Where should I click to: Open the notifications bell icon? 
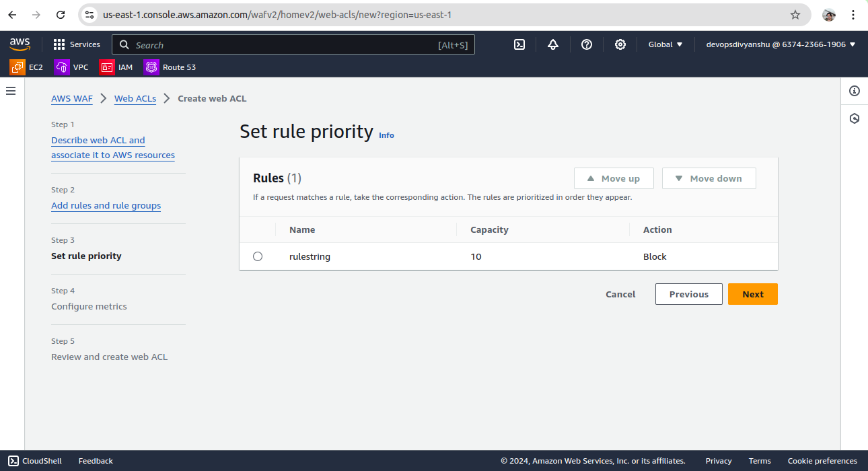(553, 44)
